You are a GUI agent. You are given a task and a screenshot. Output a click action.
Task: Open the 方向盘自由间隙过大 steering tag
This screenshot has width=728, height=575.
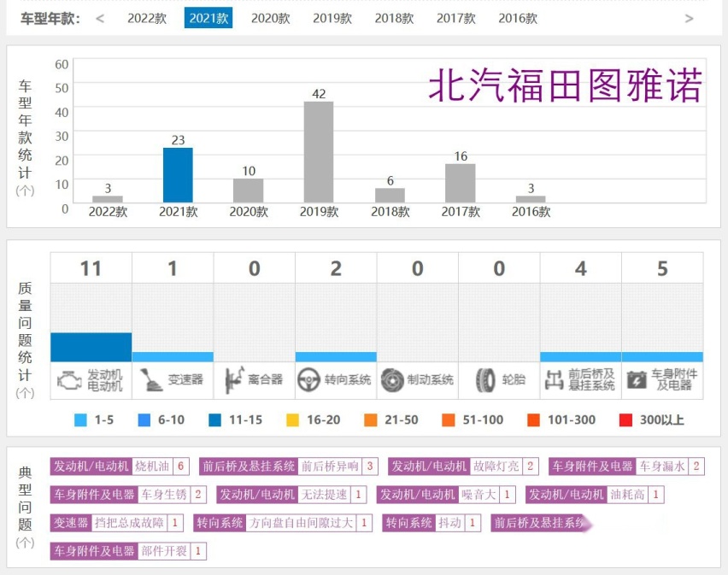tap(283, 523)
